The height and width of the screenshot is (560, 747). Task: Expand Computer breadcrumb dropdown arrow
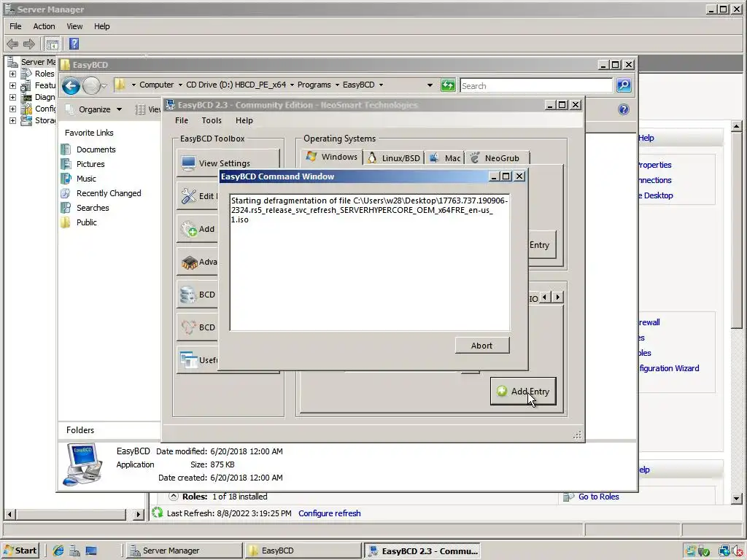click(x=181, y=85)
